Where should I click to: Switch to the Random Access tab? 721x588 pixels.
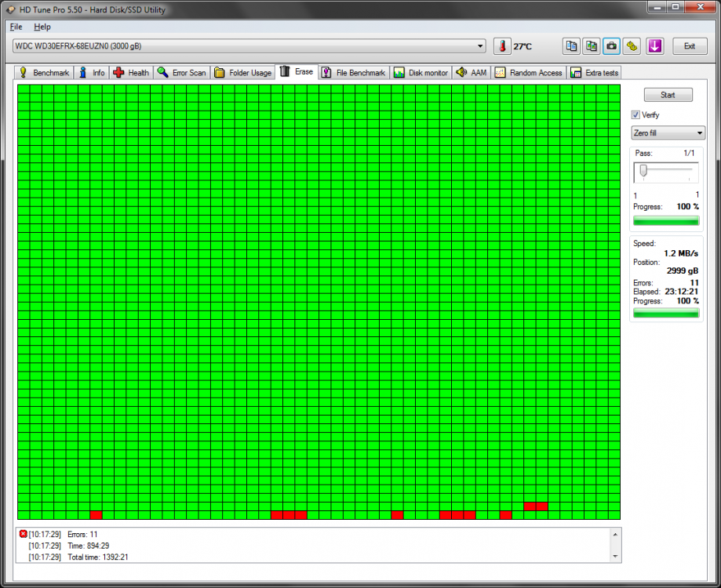pyautogui.click(x=529, y=73)
